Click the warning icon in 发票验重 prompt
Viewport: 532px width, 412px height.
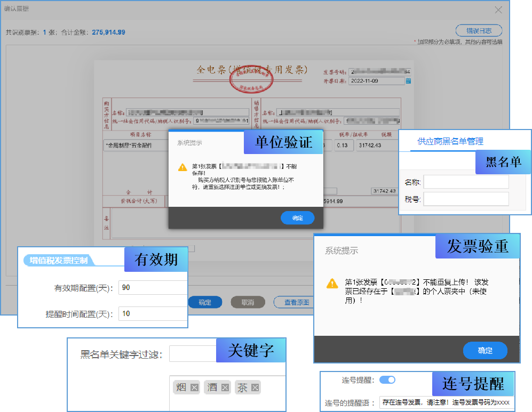pos(332,283)
